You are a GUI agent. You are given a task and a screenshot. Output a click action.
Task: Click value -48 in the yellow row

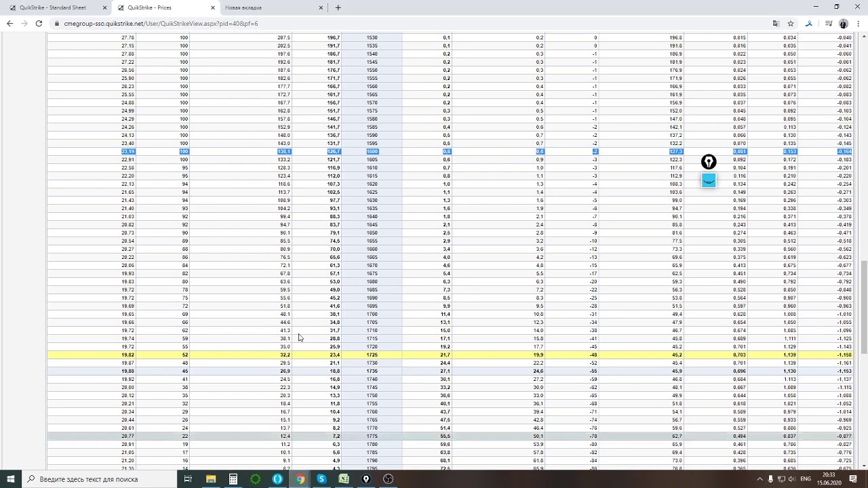(593, 354)
